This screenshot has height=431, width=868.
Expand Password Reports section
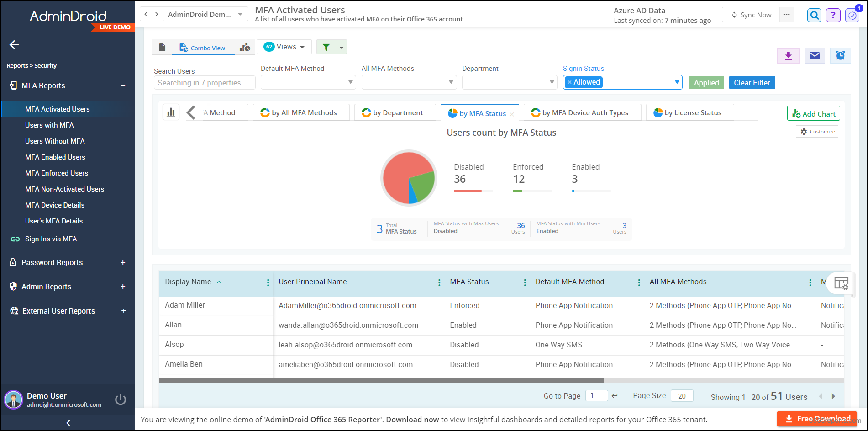tap(123, 262)
